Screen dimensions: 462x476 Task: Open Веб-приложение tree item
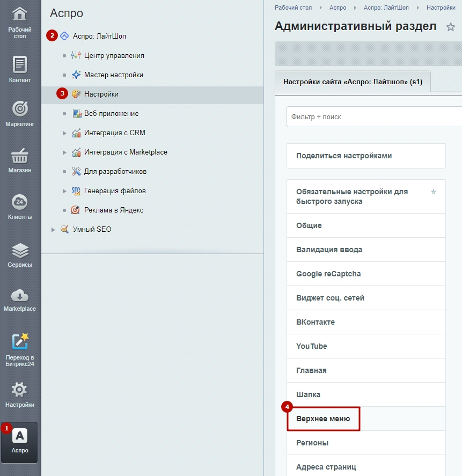tap(112, 114)
